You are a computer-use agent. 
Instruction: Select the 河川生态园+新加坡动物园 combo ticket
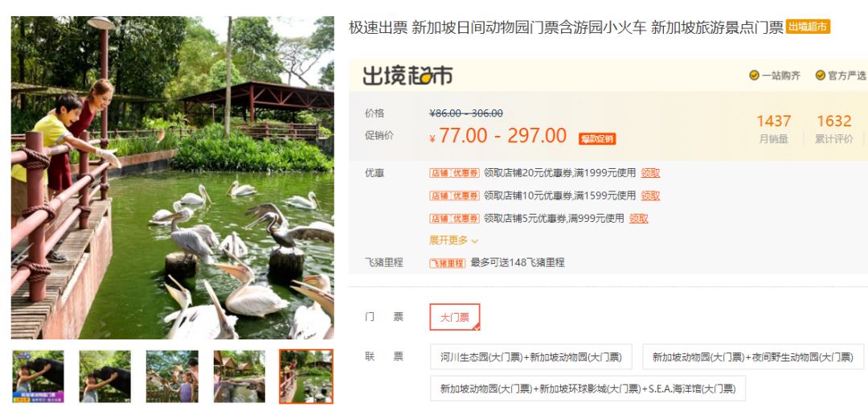click(531, 356)
